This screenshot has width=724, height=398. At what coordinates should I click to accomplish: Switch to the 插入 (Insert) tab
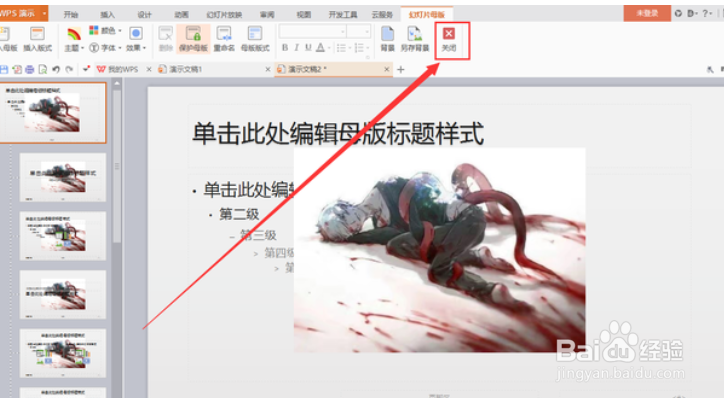pos(108,14)
